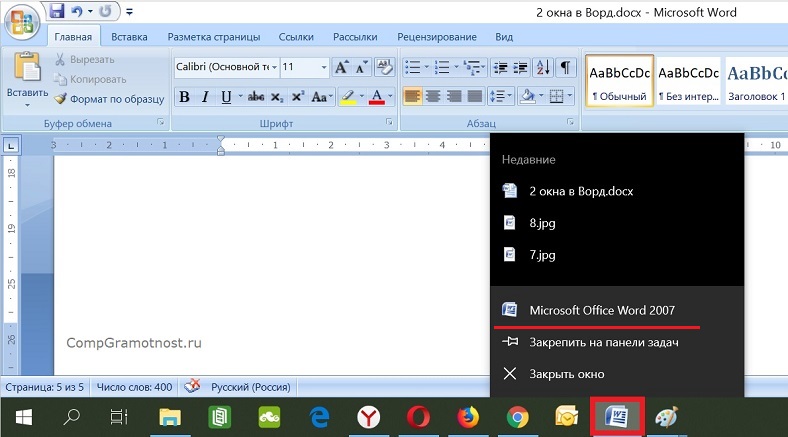Screen dimensions: 788x437
Task: Redo the last action
Action: tap(105, 11)
